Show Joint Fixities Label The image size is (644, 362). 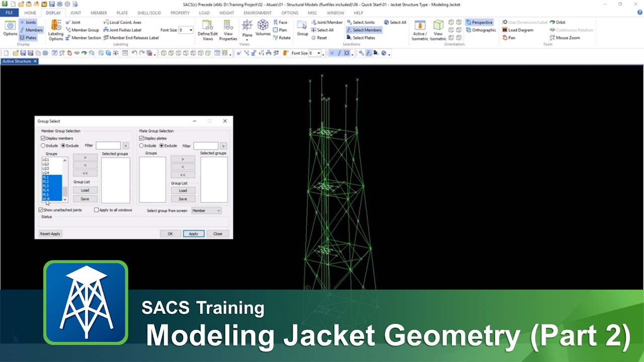(x=122, y=30)
